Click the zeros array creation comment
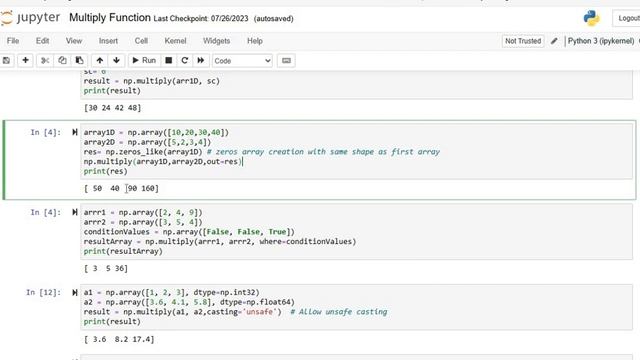Image resolution: width=640 pixels, height=360 pixels. coord(323,152)
